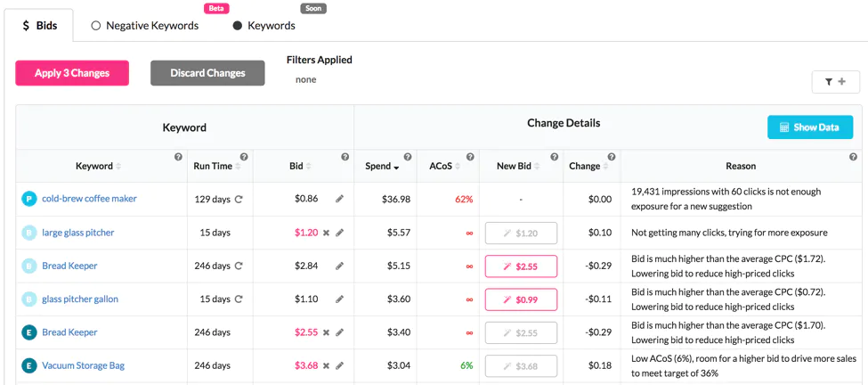Remove Bread Keeper $2.55 pending bid with X
Viewport: 868px width, 385px height.
[326, 332]
